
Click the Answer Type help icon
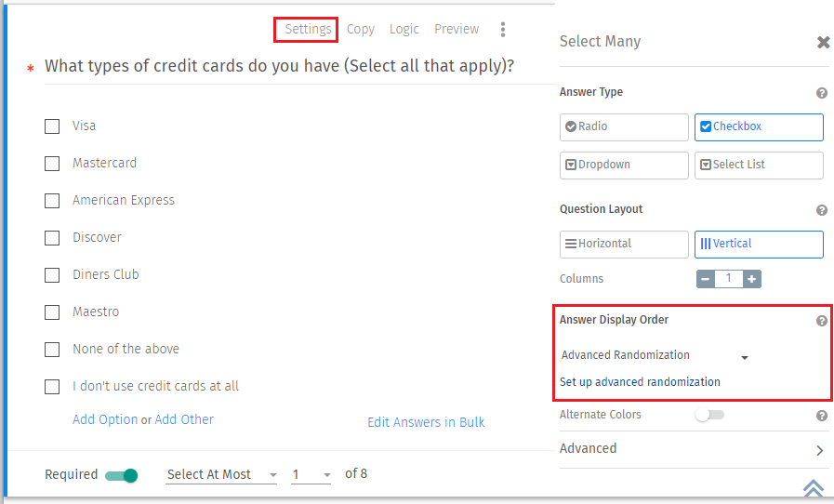(x=822, y=93)
